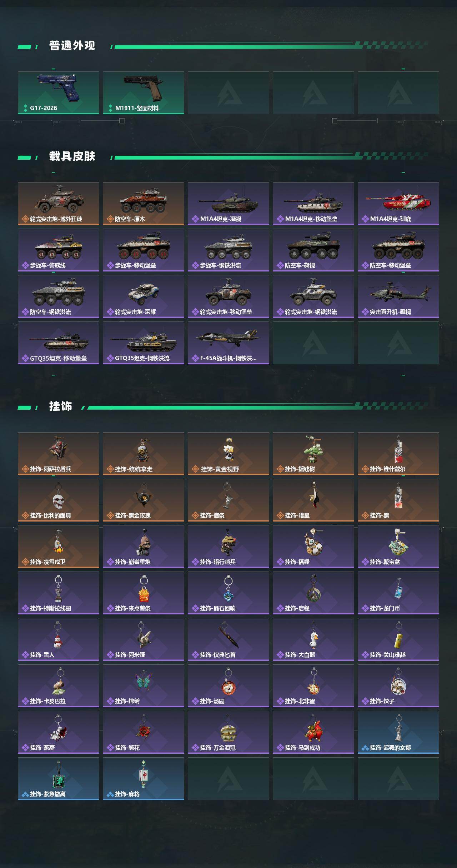The width and height of the screenshot is (457, 868).
Task: Select the G17-2026 pistol skin
Action: [59, 93]
